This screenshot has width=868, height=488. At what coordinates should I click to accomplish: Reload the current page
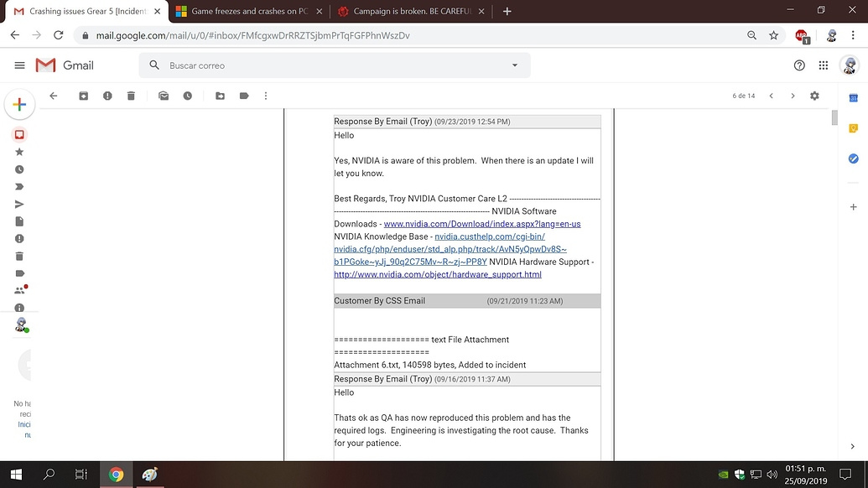(58, 35)
